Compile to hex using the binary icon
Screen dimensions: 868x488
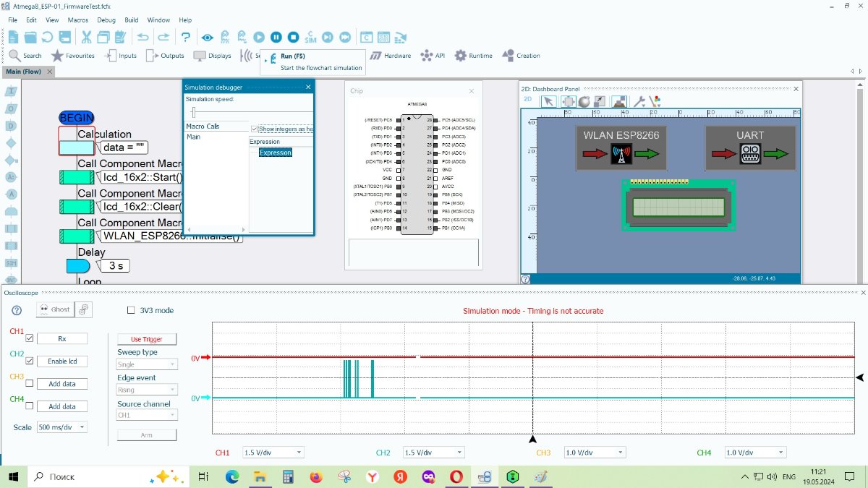[x=384, y=37]
